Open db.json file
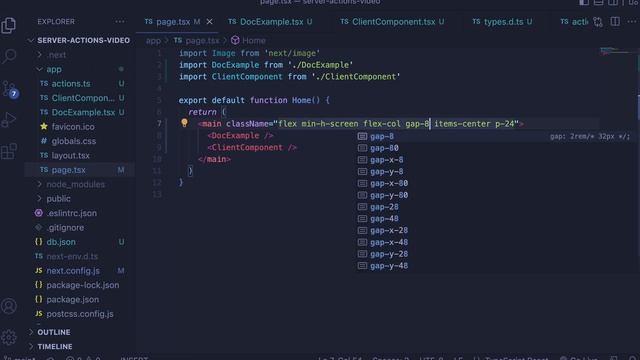This screenshot has height=360, width=640. click(x=80, y=242)
